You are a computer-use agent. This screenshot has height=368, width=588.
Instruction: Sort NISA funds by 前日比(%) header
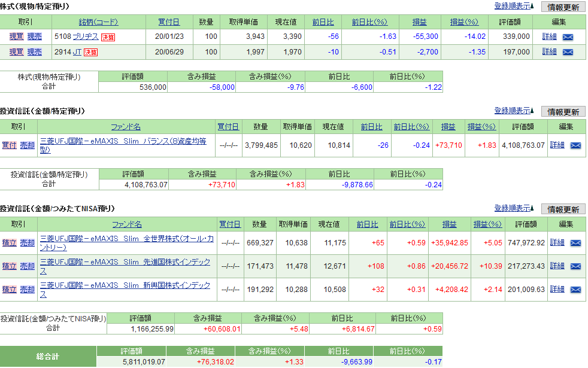pyautogui.click(x=407, y=224)
